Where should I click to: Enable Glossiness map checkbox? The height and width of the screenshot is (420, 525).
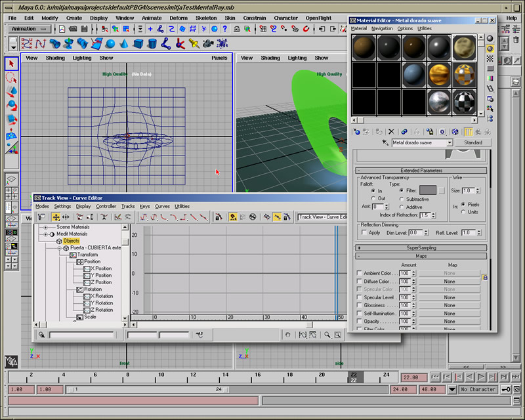[359, 305]
